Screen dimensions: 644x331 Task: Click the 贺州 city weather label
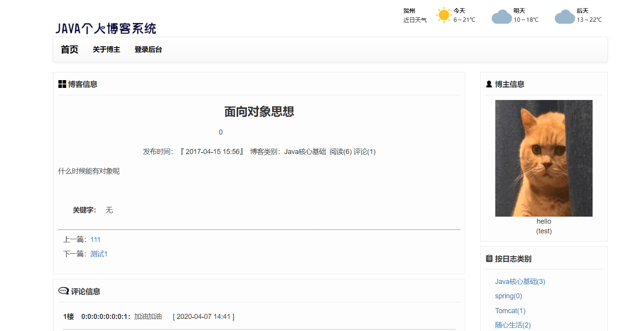[x=409, y=11]
